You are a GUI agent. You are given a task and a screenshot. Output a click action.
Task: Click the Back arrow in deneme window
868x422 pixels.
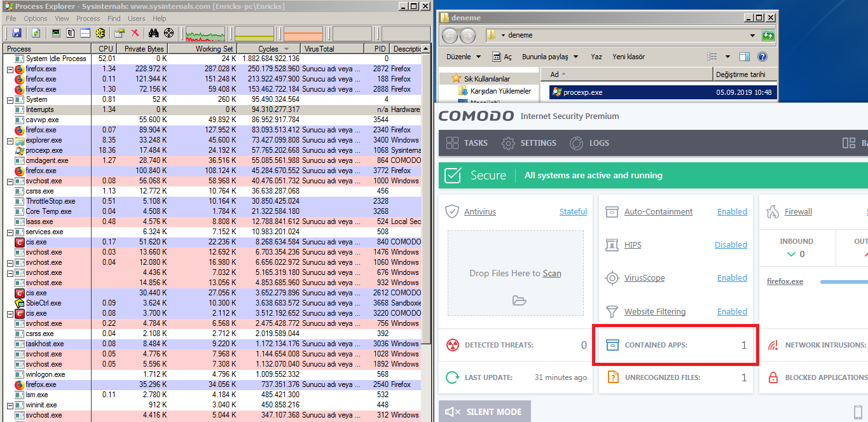(x=450, y=36)
